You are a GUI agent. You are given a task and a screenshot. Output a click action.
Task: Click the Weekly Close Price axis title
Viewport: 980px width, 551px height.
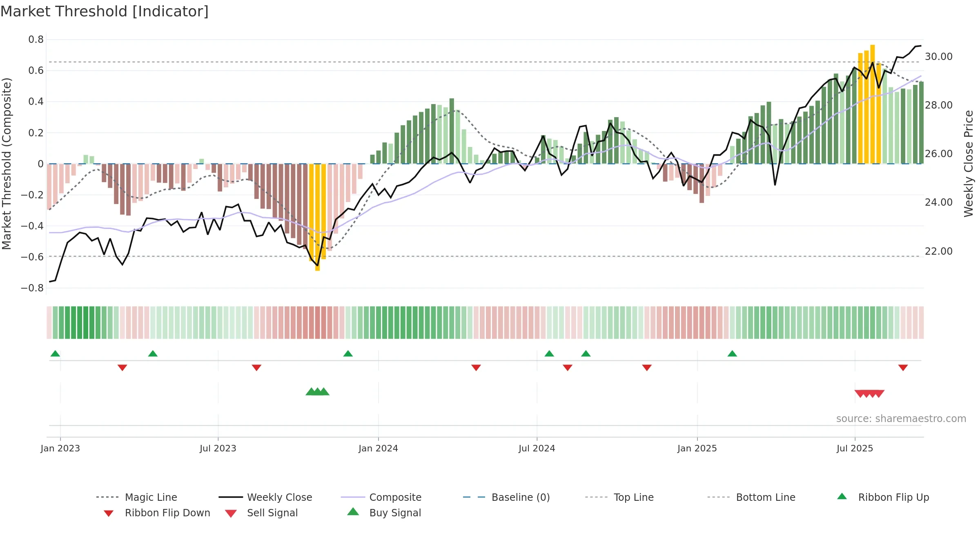point(969,163)
